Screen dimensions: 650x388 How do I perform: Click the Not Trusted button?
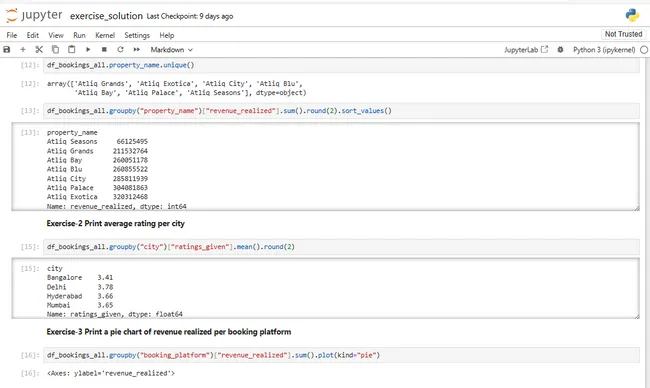point(623,34)
